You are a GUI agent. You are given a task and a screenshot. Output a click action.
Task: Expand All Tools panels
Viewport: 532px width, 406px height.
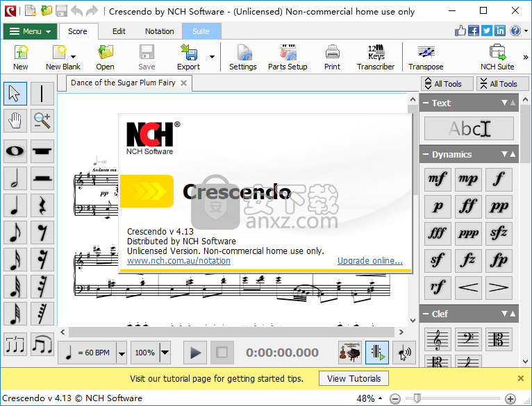(447, 84)
